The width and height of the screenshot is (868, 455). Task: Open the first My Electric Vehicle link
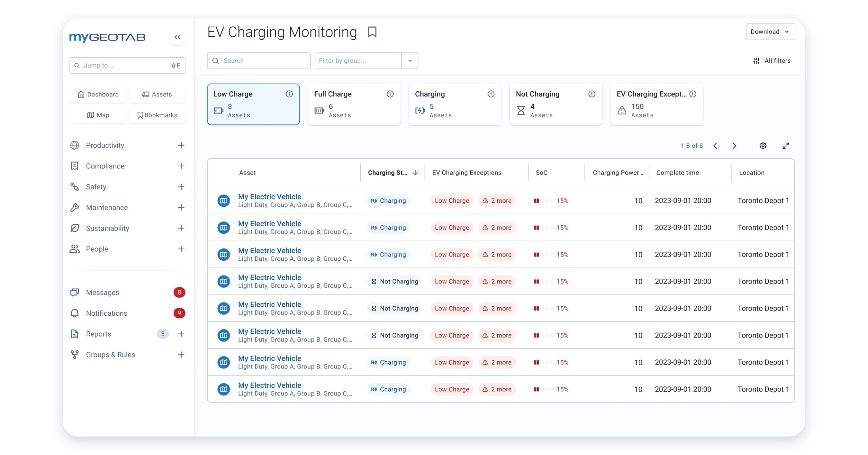tap(269, 197)
